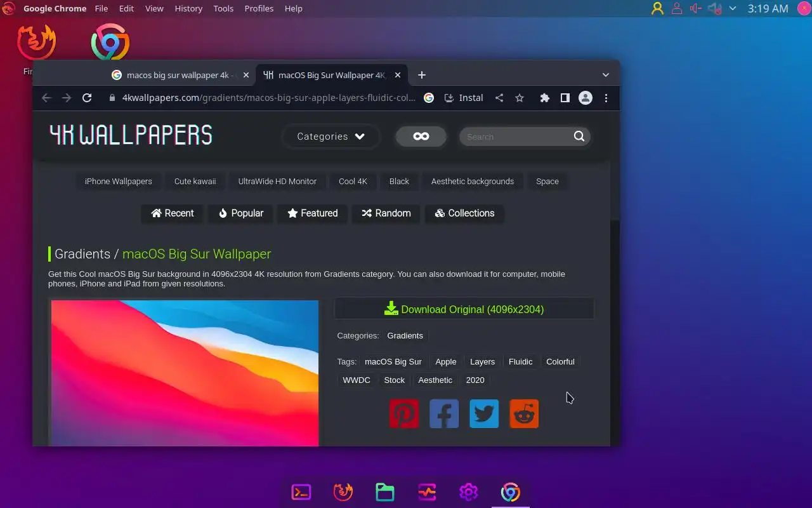812x508 pixels.
Task: Open Chrome desktop shortcut icon
Action: pos(110,43)
